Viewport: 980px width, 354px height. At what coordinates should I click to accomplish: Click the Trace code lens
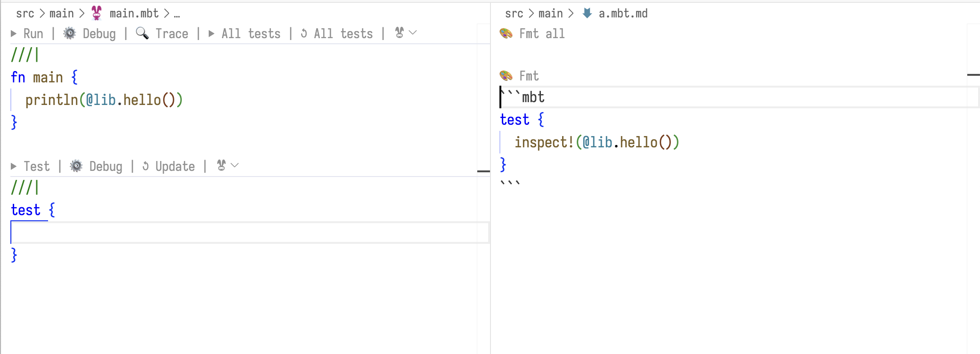(171, 34)
